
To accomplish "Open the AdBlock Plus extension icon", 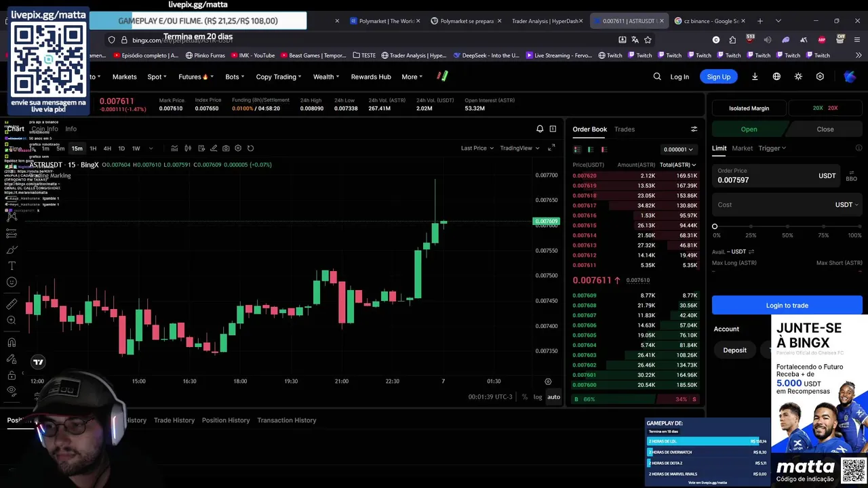I will coord(822,40).
